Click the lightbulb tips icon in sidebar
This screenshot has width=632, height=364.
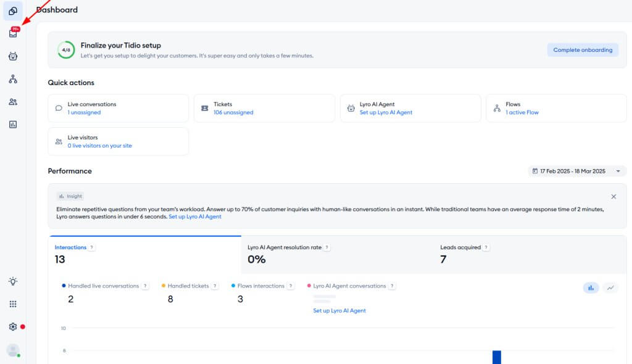[13, 281]
